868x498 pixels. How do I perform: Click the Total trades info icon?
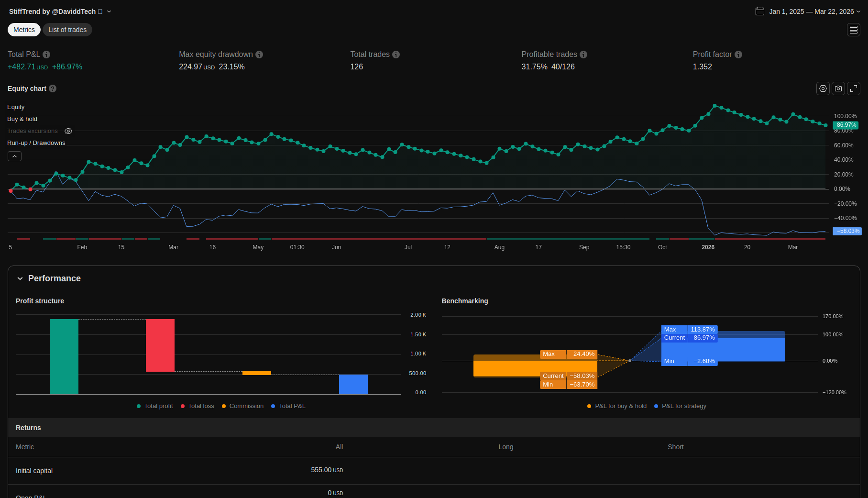[396, 55]
